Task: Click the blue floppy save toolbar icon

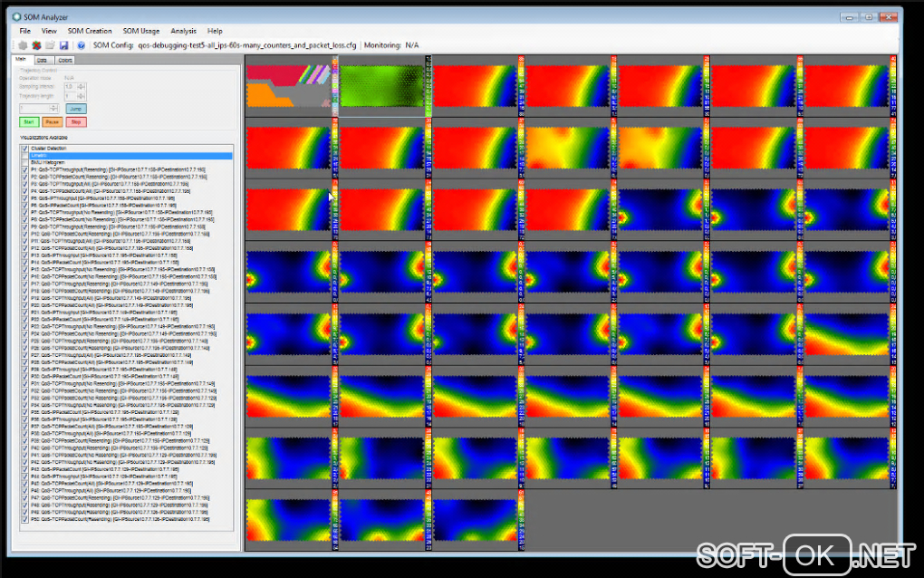Action: pyautogui.click(x=64, y=45)
